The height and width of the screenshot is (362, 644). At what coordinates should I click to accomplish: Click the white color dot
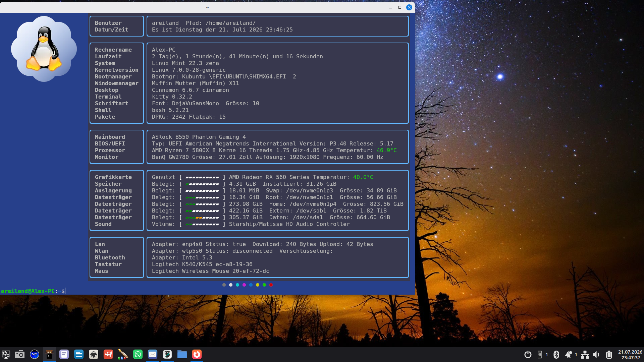pos(231,285)
